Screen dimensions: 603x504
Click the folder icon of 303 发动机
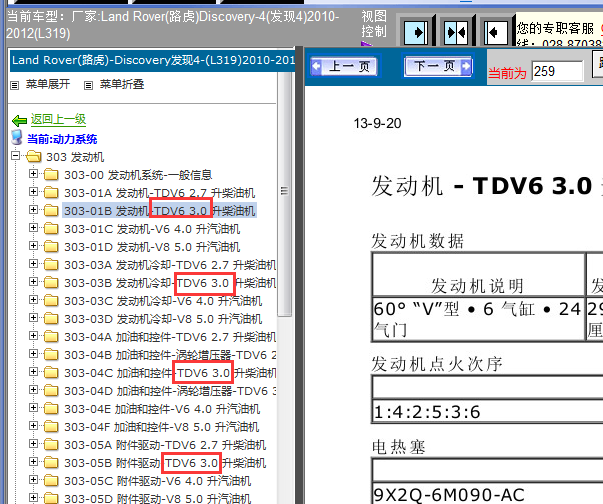(x=33, y=156)
